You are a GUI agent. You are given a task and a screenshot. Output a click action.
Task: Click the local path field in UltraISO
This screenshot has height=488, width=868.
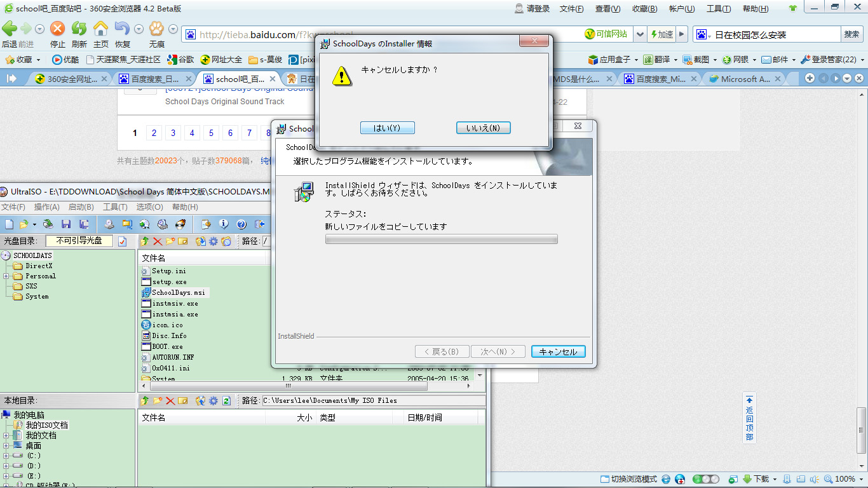[x=374, y=401]
